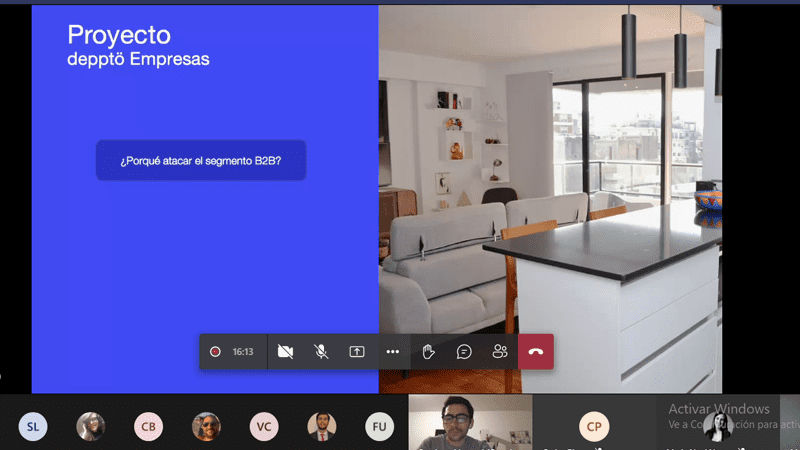Screen dimensions: 800x450
Task: Select the sunglasses man photo avatar
Action: pos(206,427)
